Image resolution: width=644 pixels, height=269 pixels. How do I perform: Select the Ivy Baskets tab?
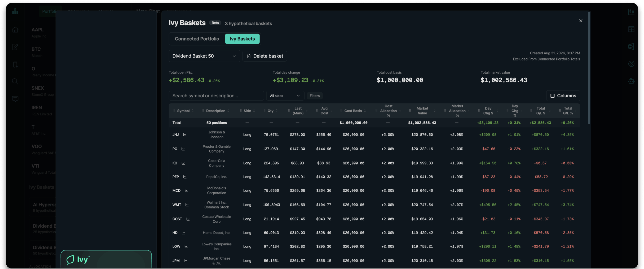pos(242,39)
